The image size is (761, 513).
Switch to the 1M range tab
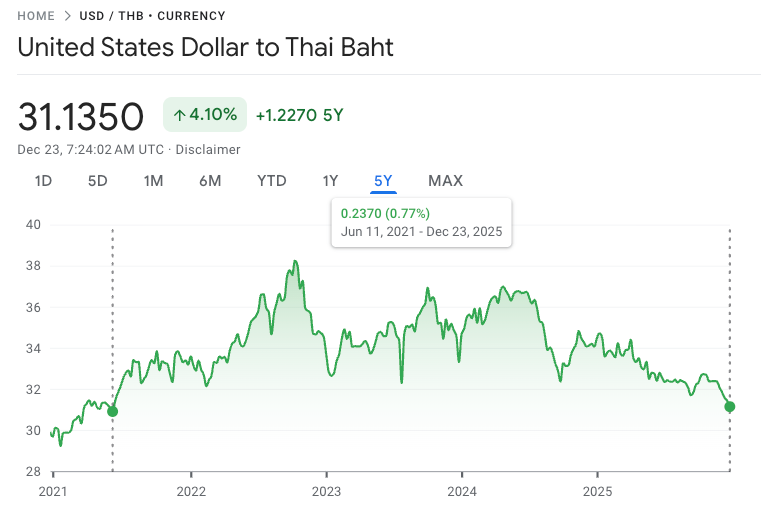pos(153,181)
